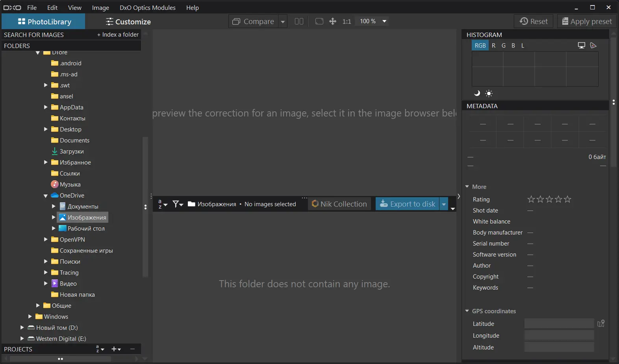Click the Apply preset button
Screen dimensions: 619x364
click(587, 21)
